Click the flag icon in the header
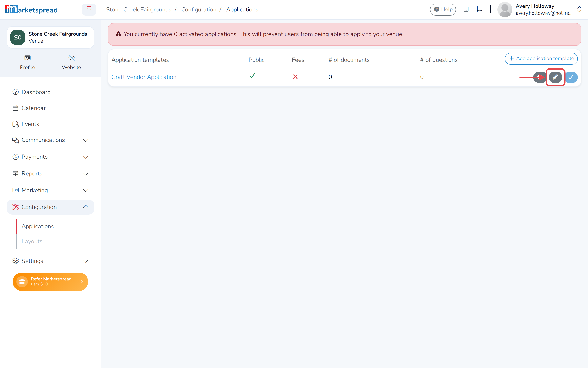 (x=479, y=9)
